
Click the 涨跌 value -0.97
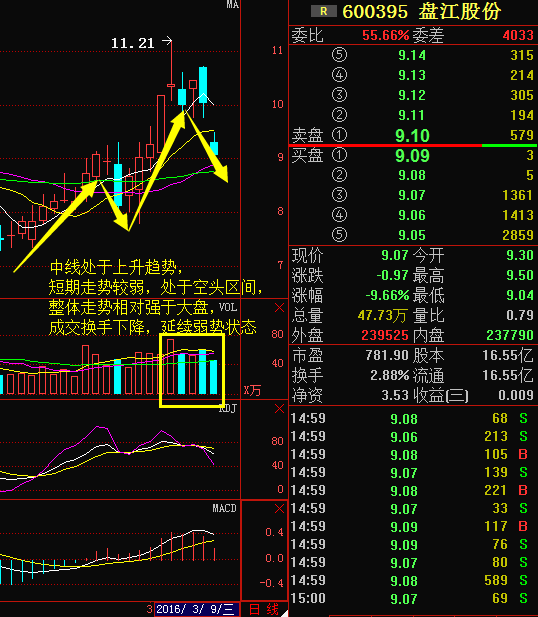point(392,275)
